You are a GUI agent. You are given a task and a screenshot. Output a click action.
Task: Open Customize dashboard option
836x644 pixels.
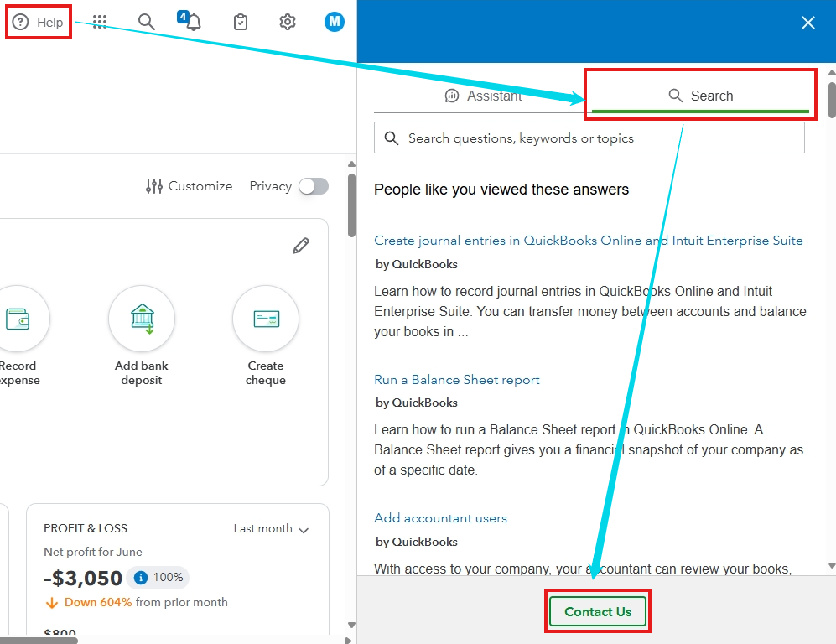tap(190, 186)
